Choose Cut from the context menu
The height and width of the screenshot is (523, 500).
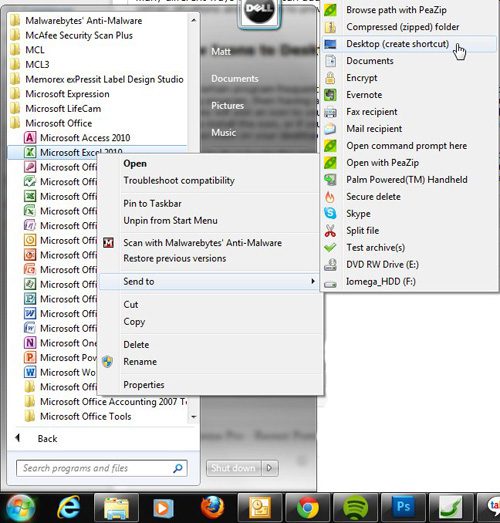[x=131, y=305]
